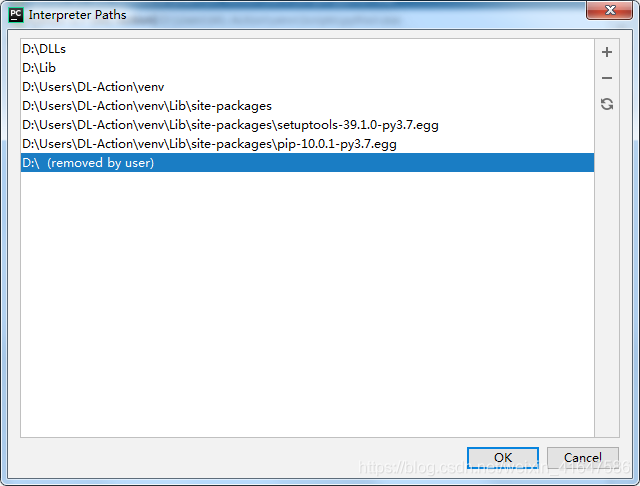Click the empty footer area left of OK
640x486 pixels.
[x=240, y=458]
